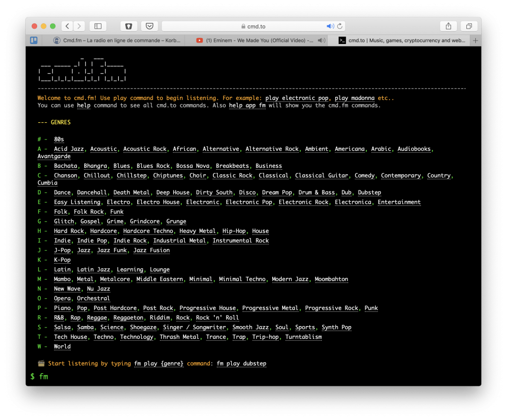
Task: Select the Thrash Metal genre
Action: pos(179,337)
